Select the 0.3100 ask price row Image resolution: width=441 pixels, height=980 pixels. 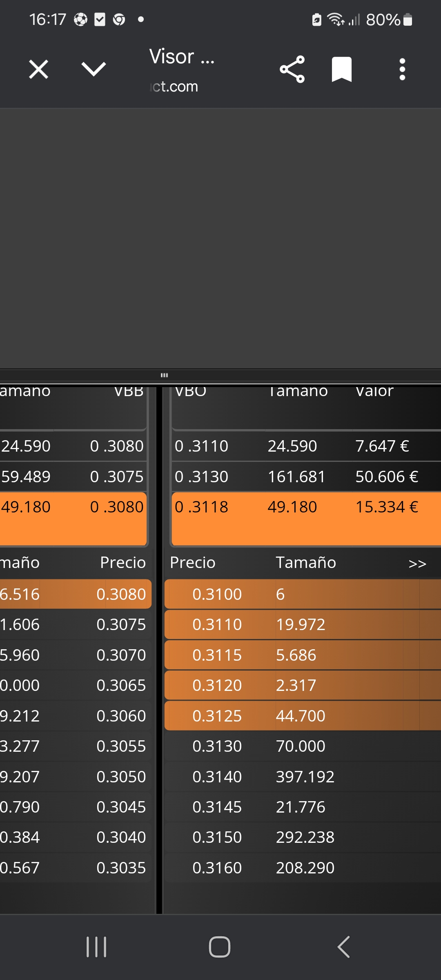(x=303, y=594)
